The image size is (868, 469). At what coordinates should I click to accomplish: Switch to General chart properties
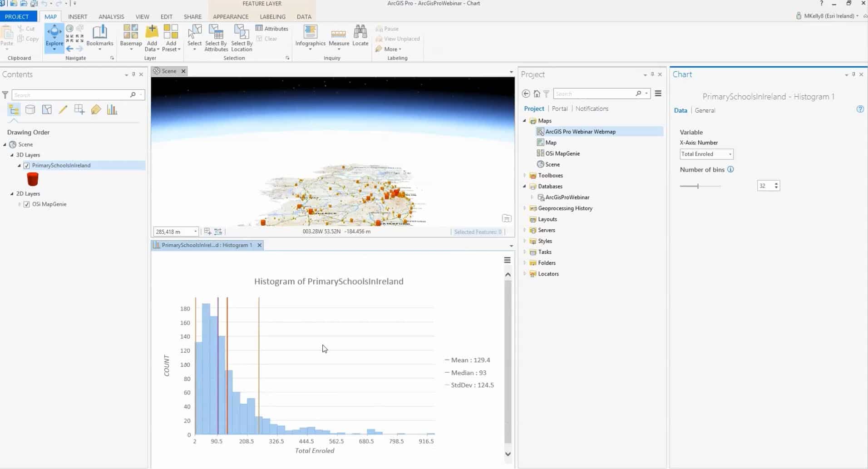705,110
